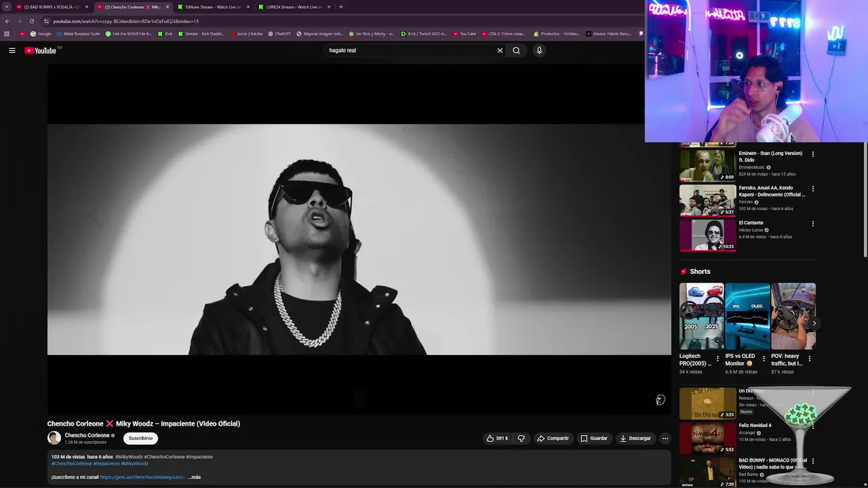Open Chencho Corleone channel avatar
Viewport: 868px width, 488px height.
pos(54,438)
